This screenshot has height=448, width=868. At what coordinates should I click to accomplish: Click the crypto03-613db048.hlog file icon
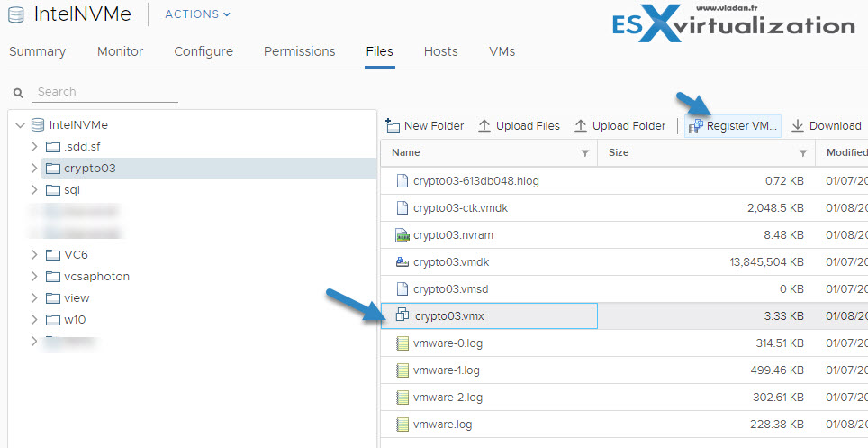[402, 181]
